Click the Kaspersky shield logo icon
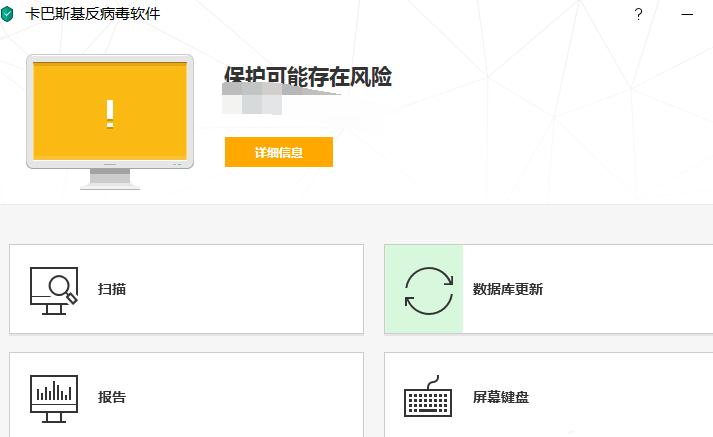 pos(7,14)
